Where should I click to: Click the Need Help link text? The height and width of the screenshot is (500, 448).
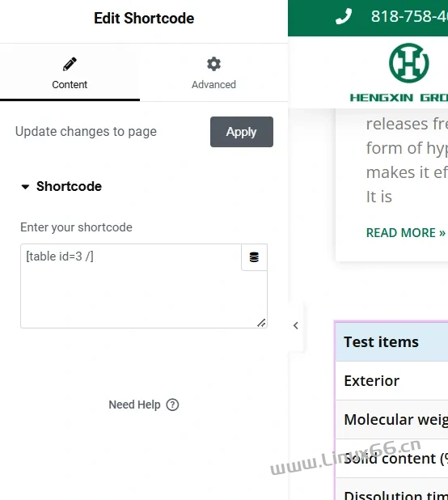pos(134,405)
